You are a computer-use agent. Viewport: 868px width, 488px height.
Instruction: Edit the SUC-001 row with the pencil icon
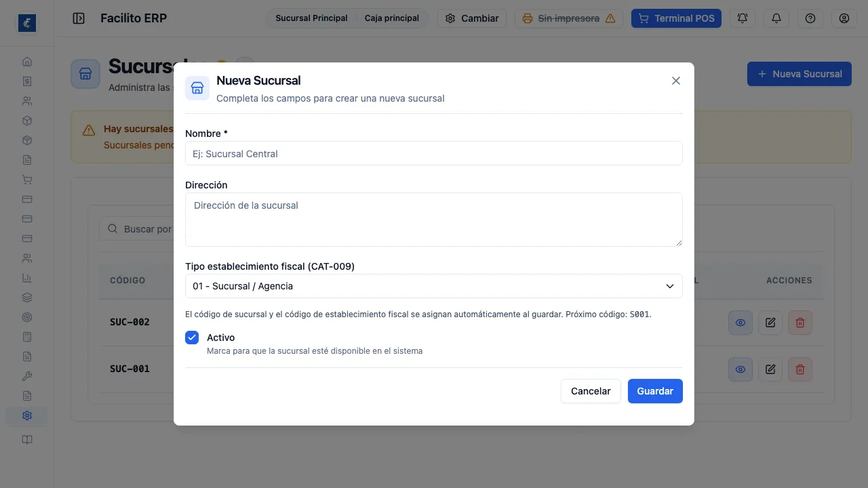pos(770,369)
